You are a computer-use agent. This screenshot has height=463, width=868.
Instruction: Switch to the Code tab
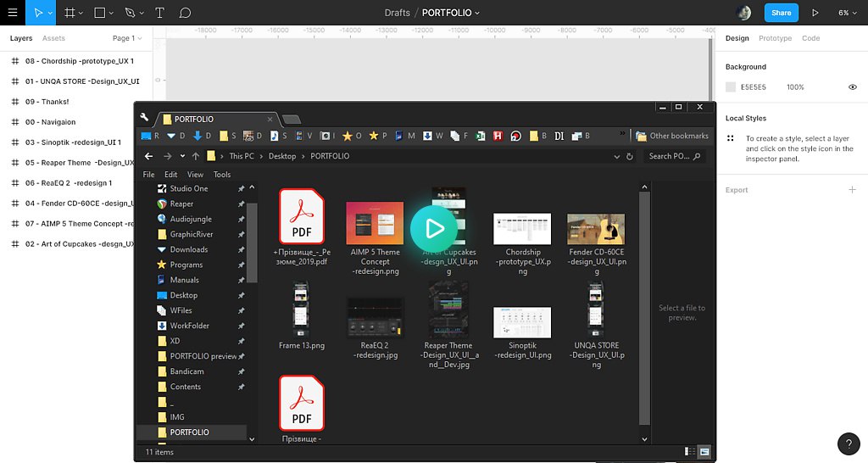pos(810,38)
